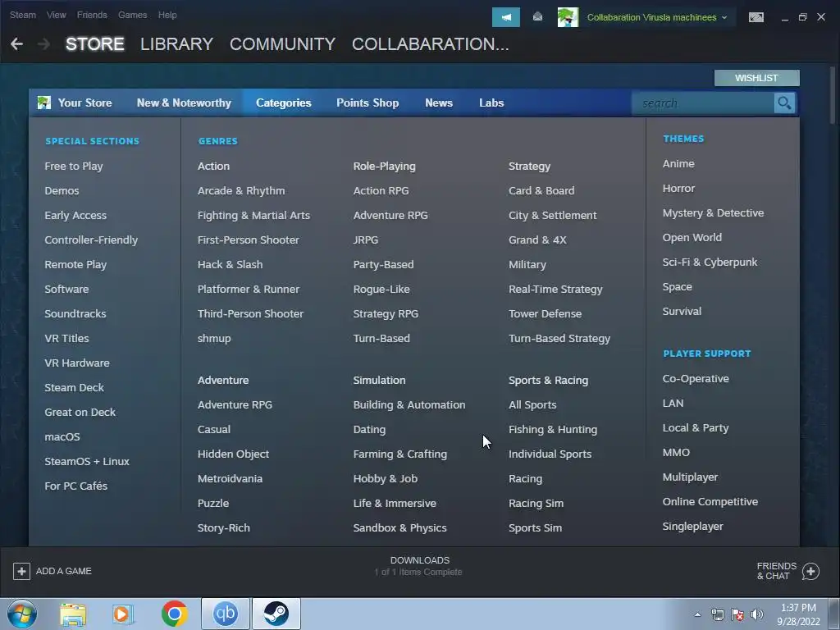Select the Co-Operative player support
Screen dimensions: 840x630
[696, 379]
